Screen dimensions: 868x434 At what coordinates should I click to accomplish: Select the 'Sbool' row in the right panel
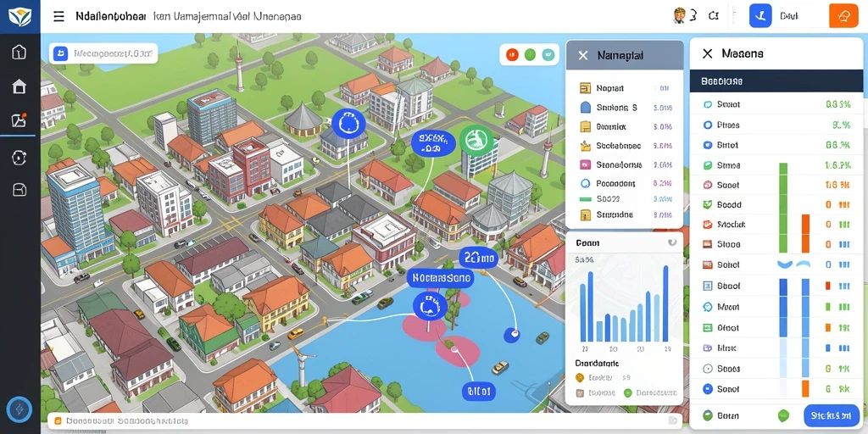(776, 287)
